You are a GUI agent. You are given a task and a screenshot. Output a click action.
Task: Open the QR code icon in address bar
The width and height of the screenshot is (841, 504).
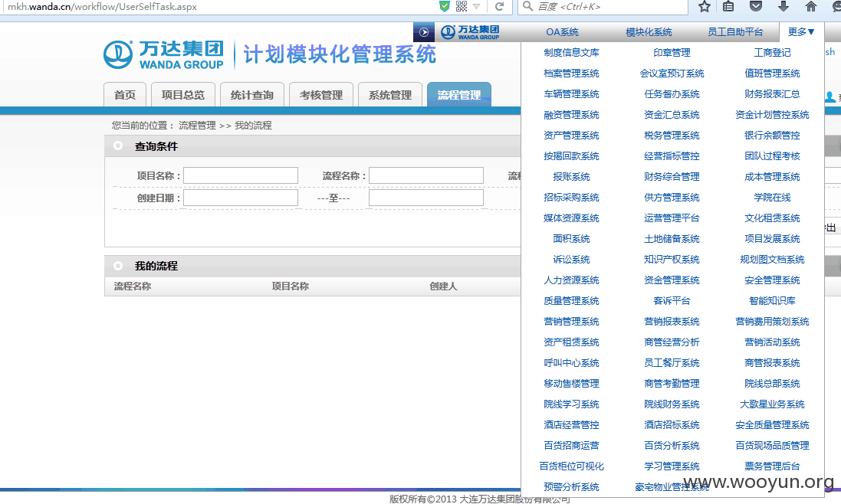(x=462, y=6)
